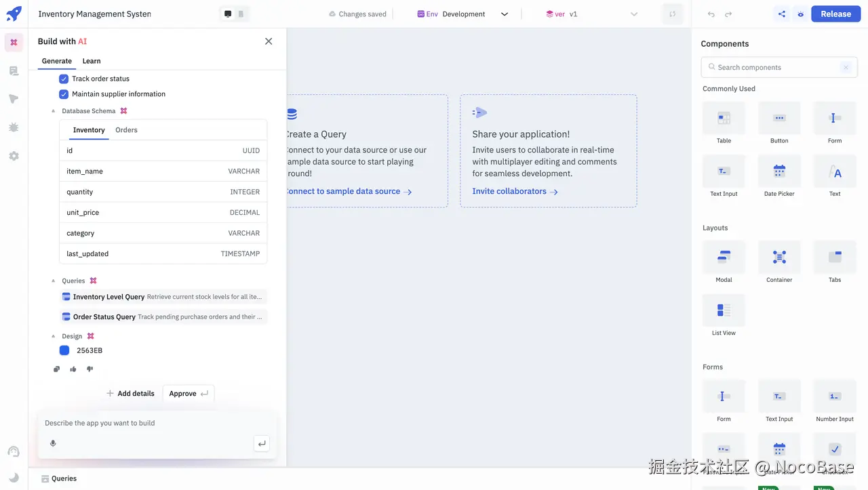Click the microphone voice input icon
The height and width of the screenshot is (490, 868).
53,443
